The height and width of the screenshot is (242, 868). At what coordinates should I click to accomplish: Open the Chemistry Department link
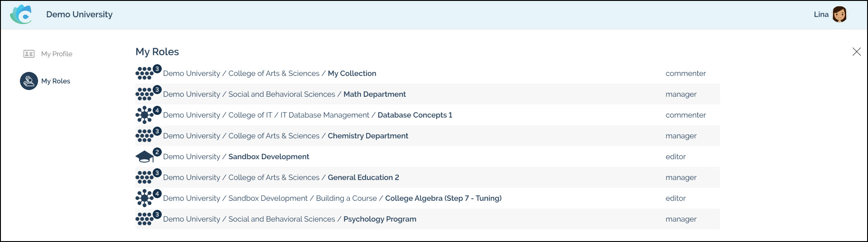(368, 136)
